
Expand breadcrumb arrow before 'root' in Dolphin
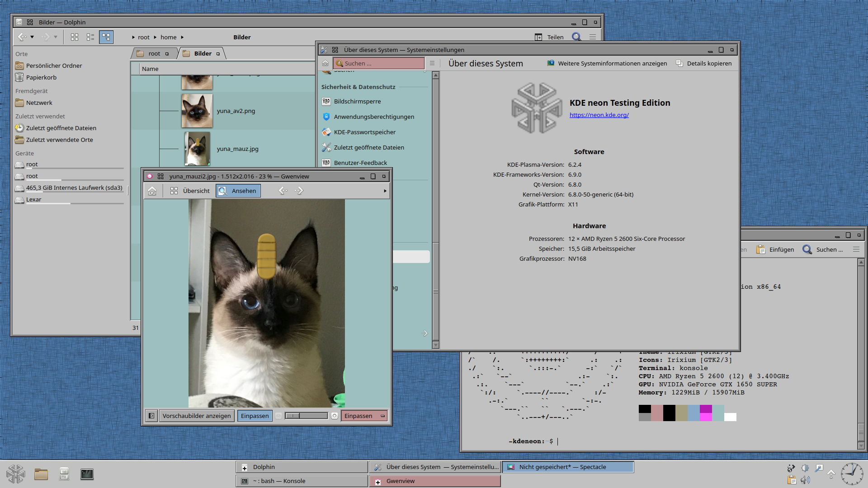click(x=133, y=38)
